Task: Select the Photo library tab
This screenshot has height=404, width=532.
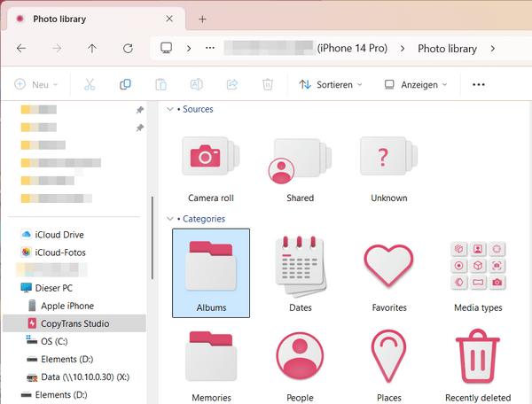Action: 97,19
